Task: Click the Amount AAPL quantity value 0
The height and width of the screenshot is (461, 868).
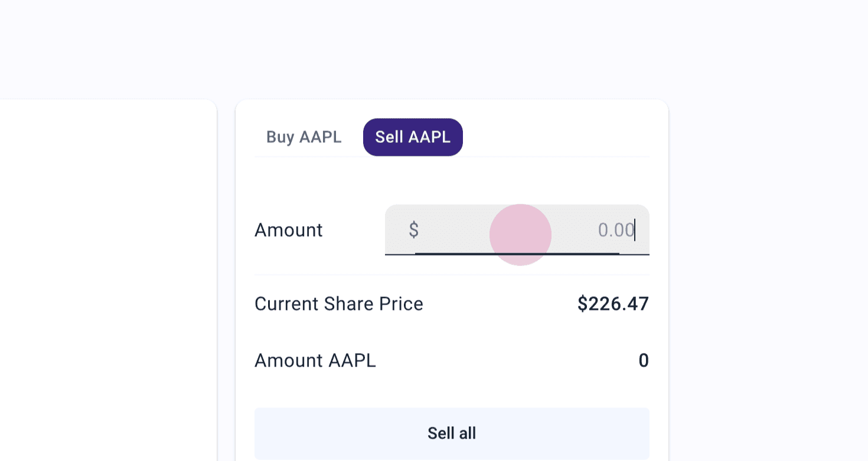Action: tap(644, 360)
